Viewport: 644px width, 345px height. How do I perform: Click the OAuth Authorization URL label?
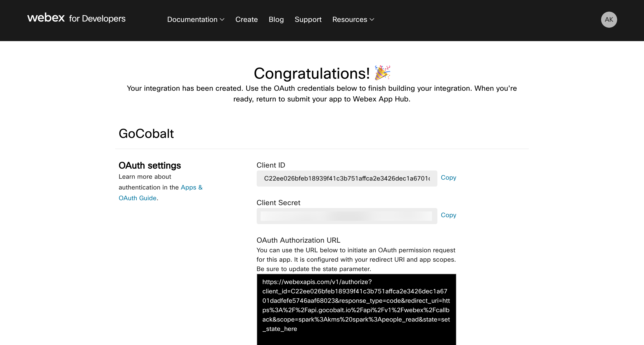click(x=298, y=240)
